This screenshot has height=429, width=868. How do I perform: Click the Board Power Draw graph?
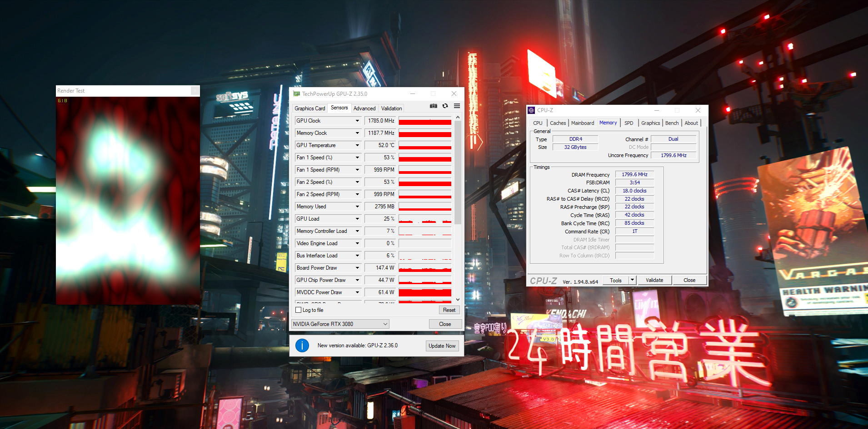point(425,268)
